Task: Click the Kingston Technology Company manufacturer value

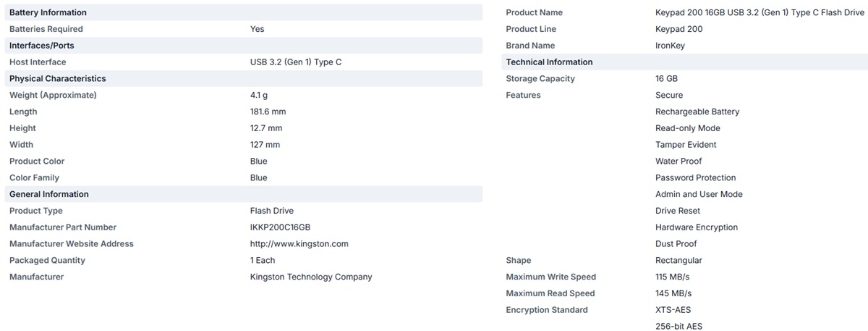Action: 311,277
